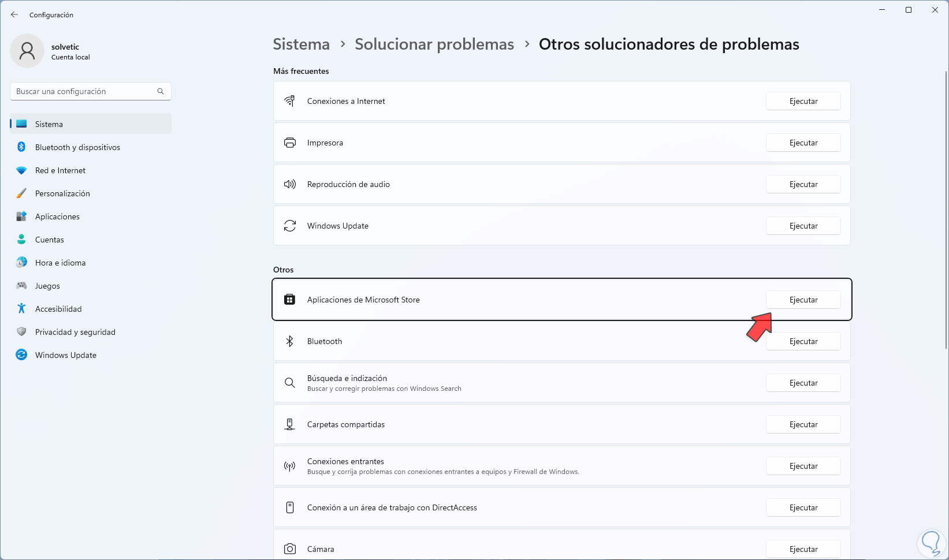Click the Microsoft Store apps icon
The image size is (949, 560).
pyautogui.click(x=290, y=300)
